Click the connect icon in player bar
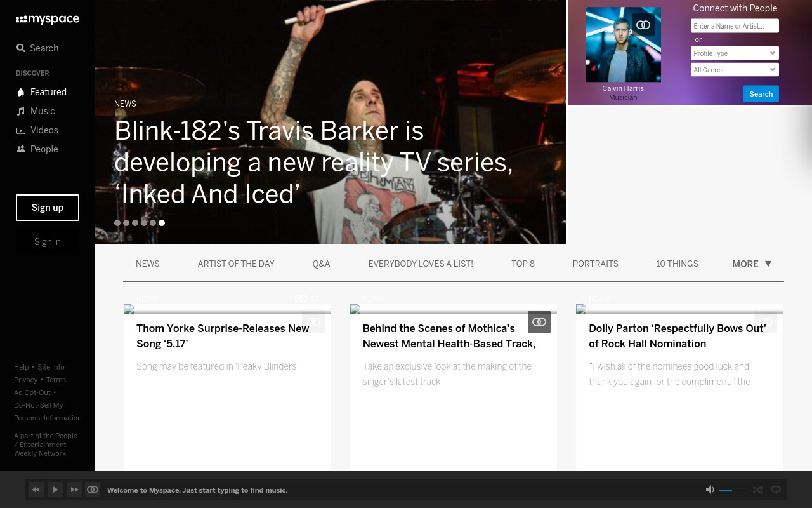The image size is (812, 508). coord(93,490)
